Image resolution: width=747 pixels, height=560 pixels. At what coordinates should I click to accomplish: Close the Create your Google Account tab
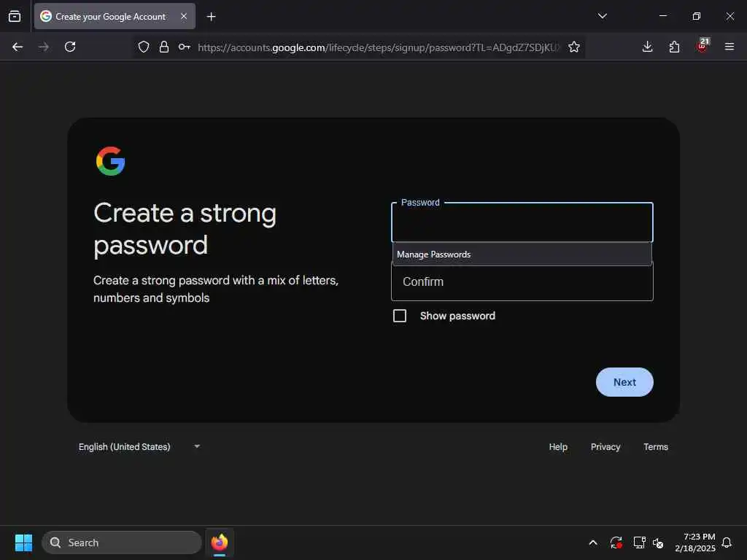(x=184, y=16)
